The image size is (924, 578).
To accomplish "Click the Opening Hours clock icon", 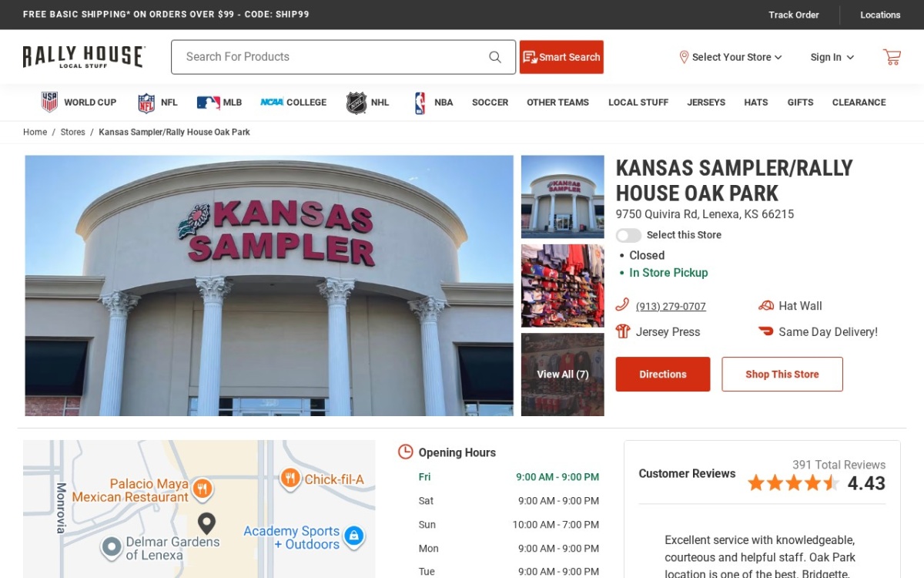I will click(x=405, y=452).
